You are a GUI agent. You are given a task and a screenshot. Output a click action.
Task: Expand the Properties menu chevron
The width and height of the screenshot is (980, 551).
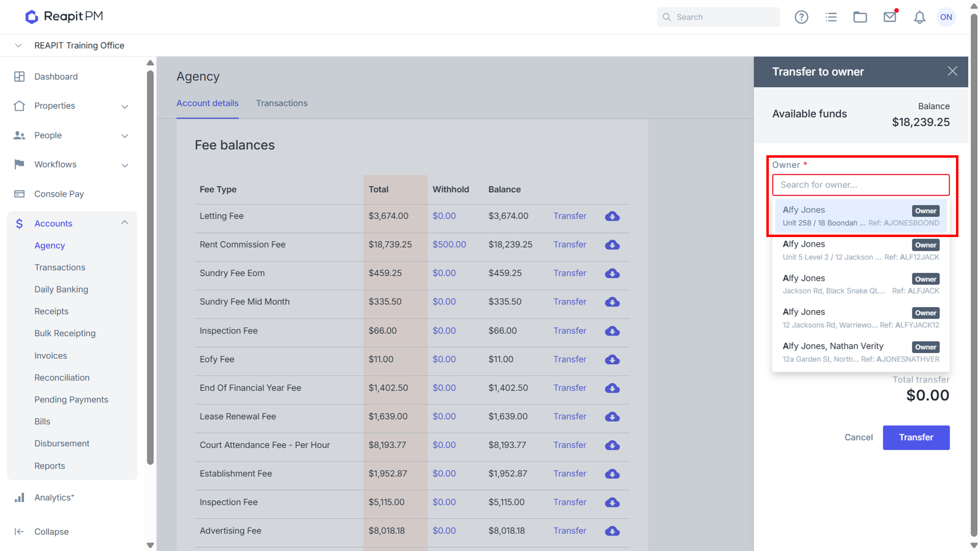coord(125,106)
